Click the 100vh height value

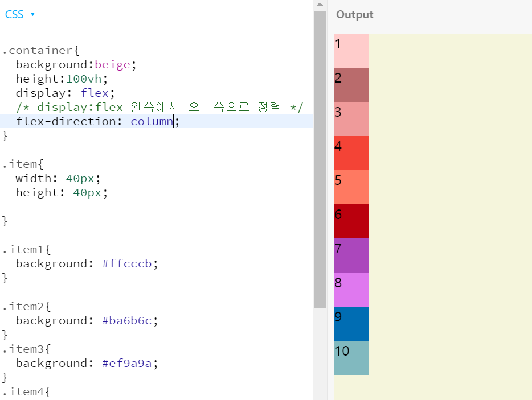click(x=83, y=78)
